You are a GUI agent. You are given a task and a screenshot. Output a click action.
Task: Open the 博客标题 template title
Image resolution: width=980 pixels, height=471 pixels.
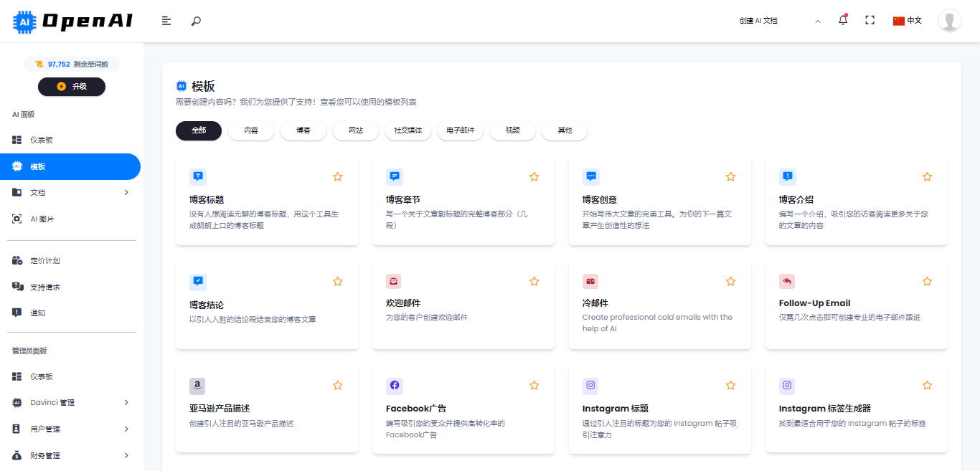tap(207, 199)
